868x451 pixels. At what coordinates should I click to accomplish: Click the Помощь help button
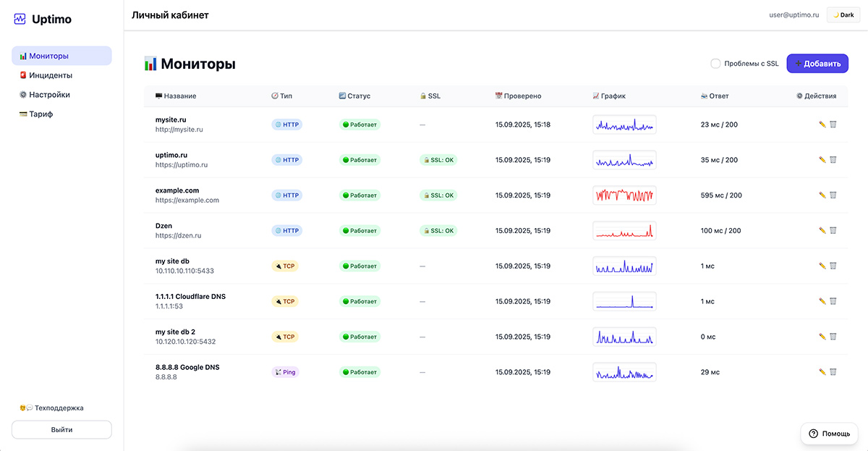[828, 434]
